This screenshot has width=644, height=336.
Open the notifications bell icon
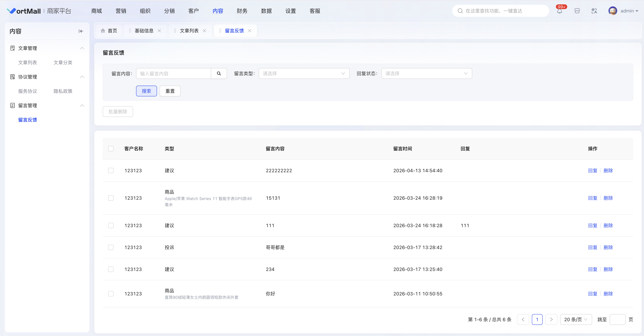coord(559,11)
